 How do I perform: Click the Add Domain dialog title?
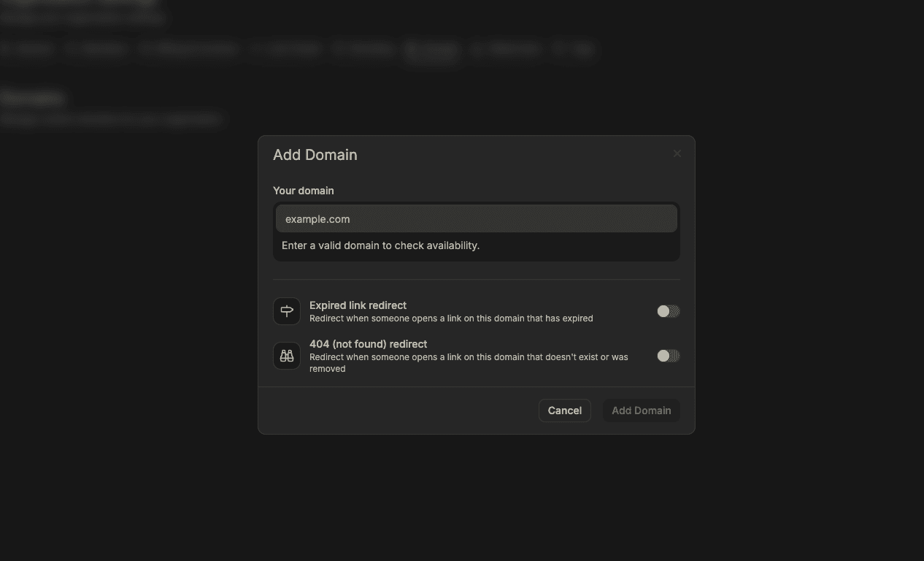click(315, 154)
